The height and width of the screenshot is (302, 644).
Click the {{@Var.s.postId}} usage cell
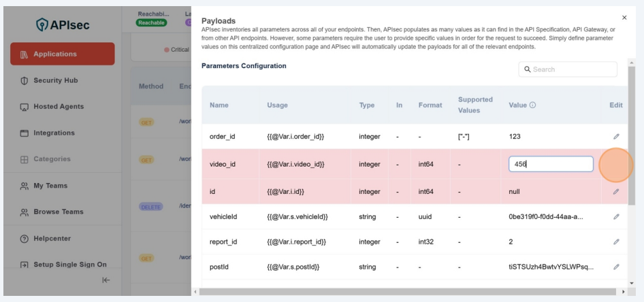[x=293, y=267]
